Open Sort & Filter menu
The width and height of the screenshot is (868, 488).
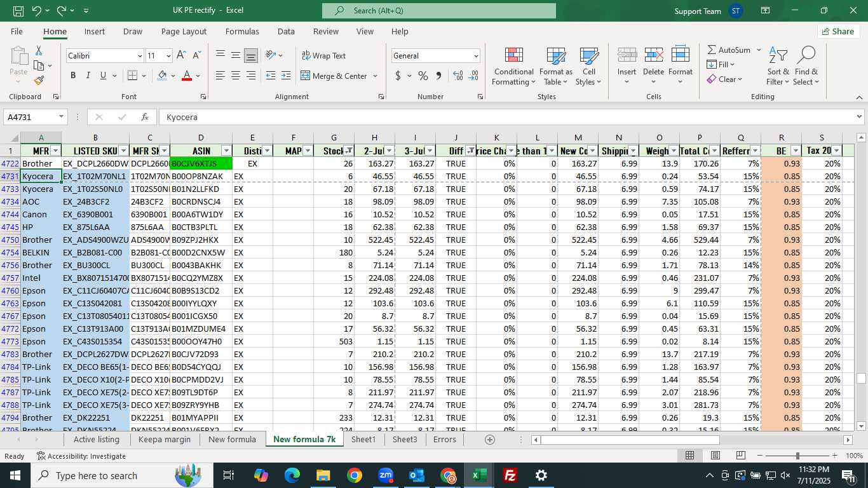click(778, 66)
